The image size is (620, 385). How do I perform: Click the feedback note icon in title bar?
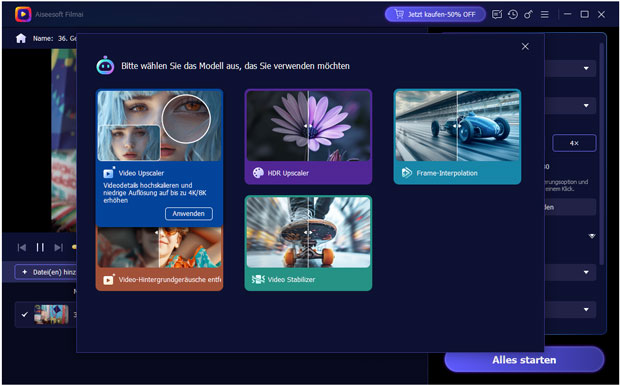497,15
